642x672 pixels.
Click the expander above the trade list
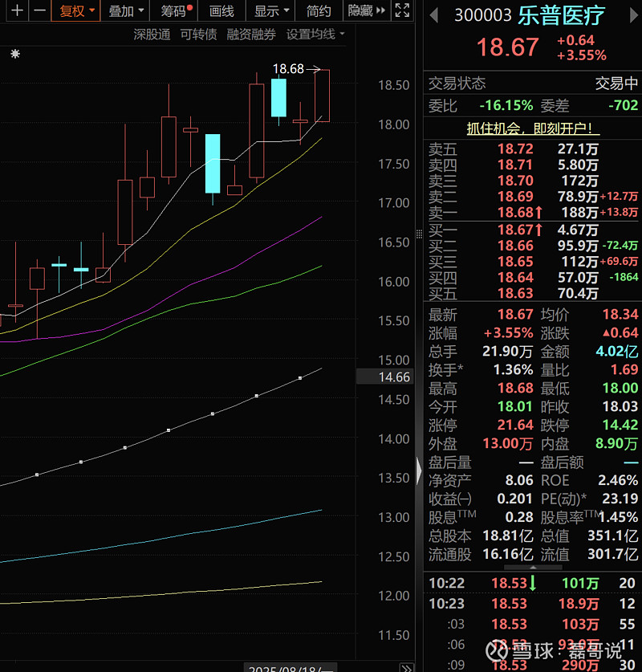point(533,568)
